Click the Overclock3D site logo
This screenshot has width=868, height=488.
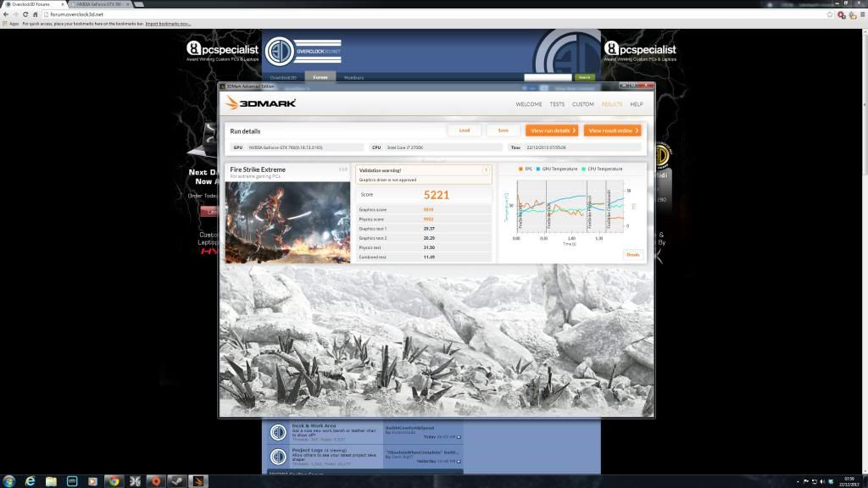point(303,52)
